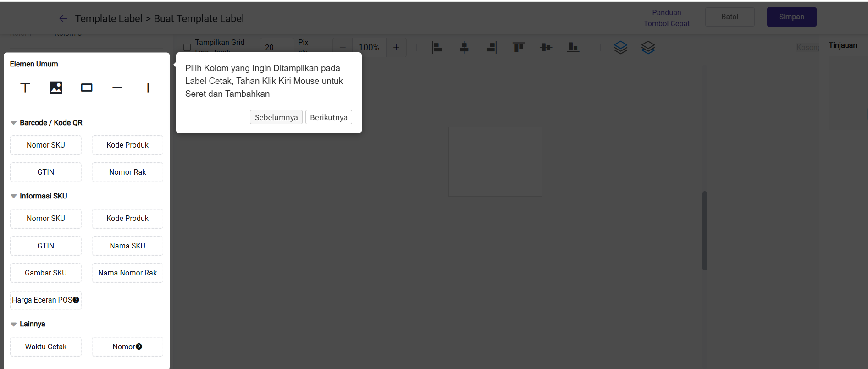This screenshot has height=369, width=868.
Task: Click the align left icon
Action: [x=437, y=47]
